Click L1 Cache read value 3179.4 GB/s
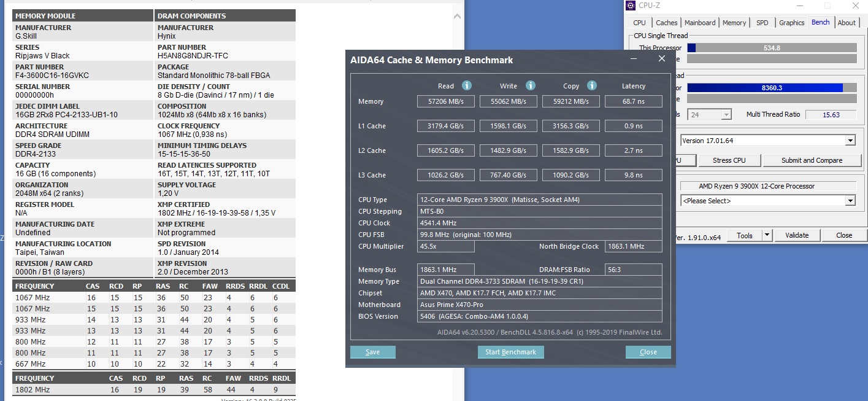868x401 pixels. [446, 126]
